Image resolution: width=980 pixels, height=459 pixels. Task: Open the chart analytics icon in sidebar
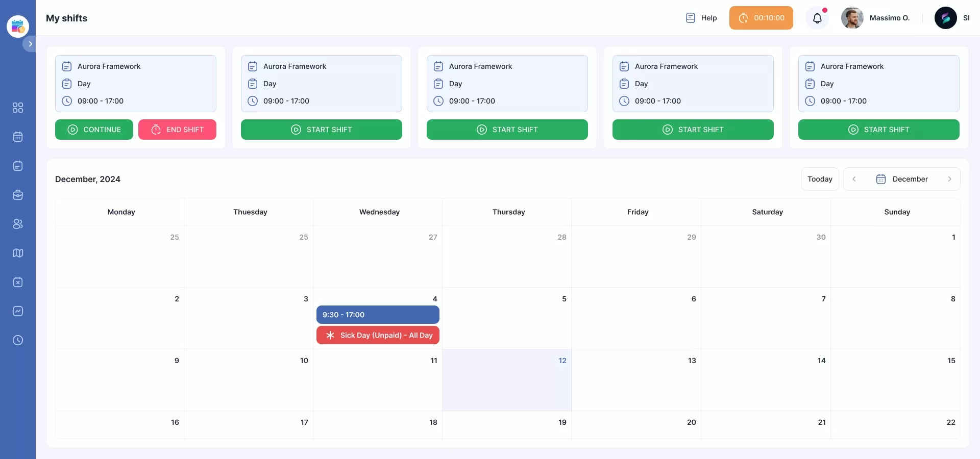point(18,311)
